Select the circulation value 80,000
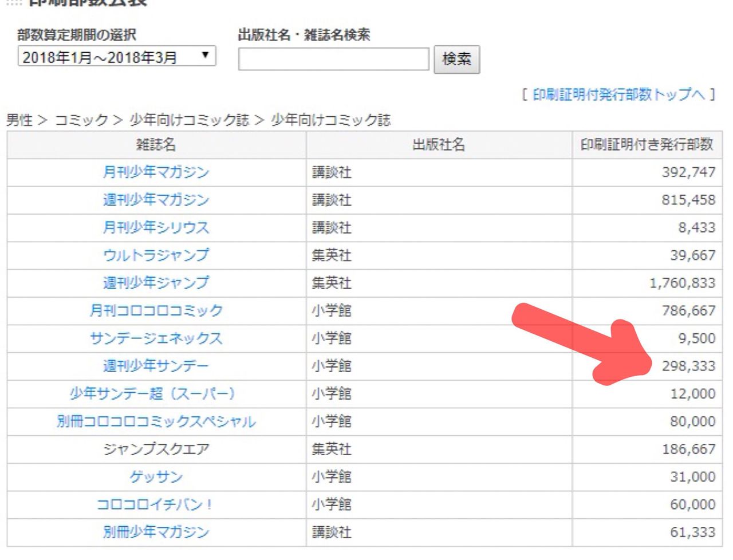 [x=693, y=421]
